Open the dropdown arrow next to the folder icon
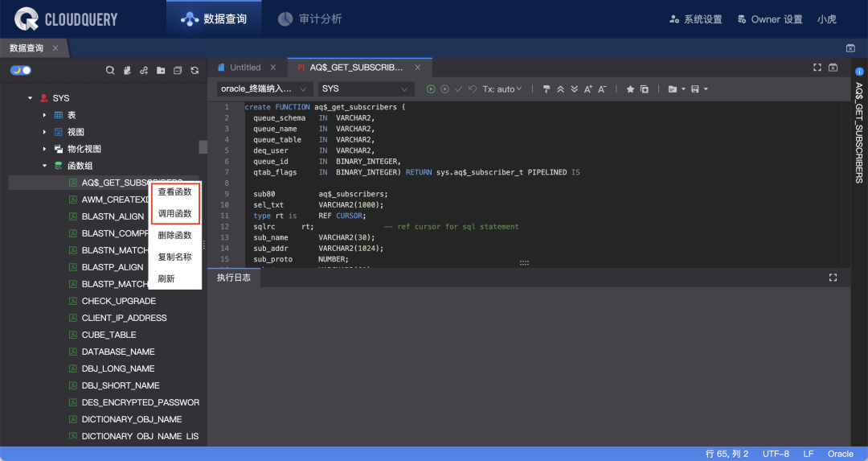The width and height of the screenshot is (868, 461). click(683, 89)
